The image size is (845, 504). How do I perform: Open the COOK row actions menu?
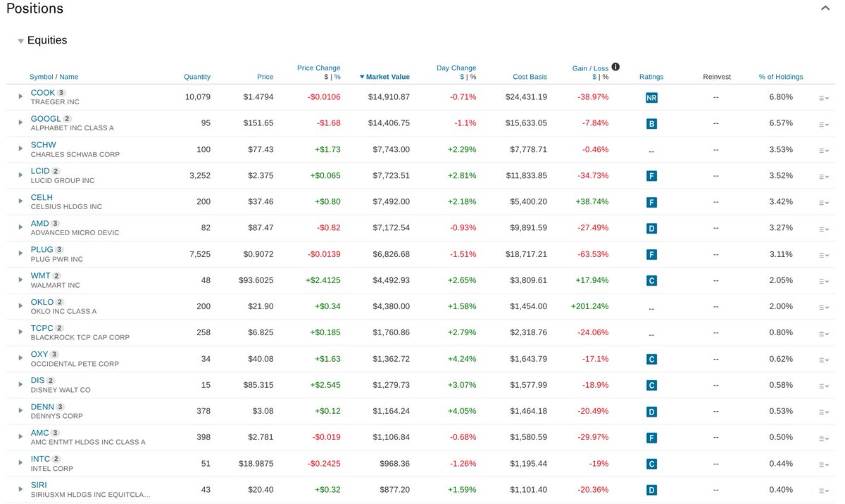824,98
